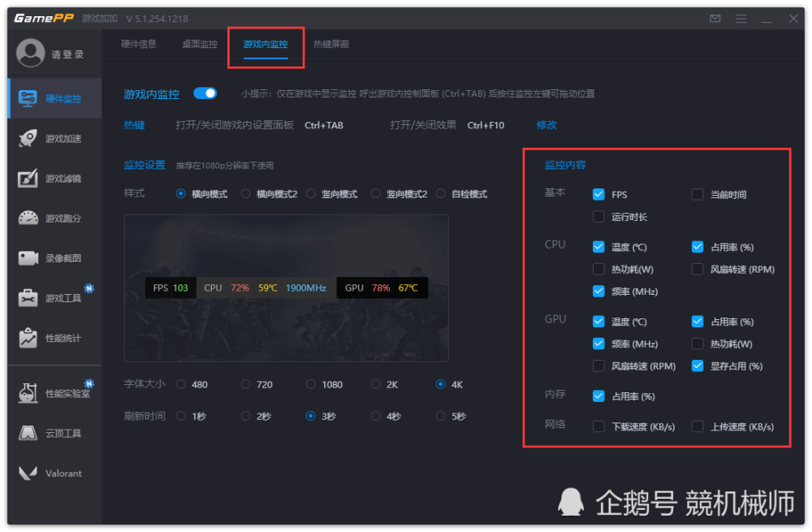The image size is (812, 532).
Task: Turn off the 游戏内监控 switch
Action: pyautogui.click(x=205, y=93)
